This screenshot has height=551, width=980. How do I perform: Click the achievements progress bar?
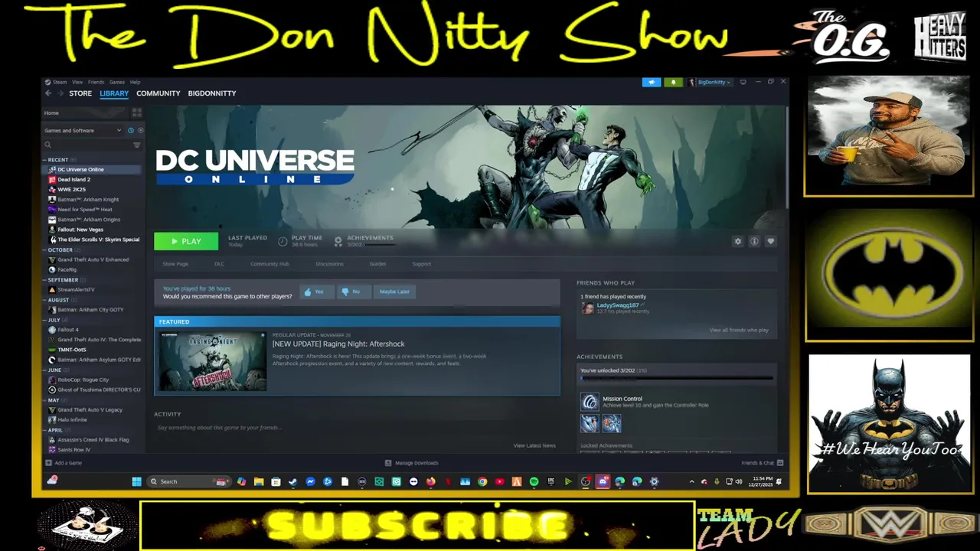coord(676,378)
